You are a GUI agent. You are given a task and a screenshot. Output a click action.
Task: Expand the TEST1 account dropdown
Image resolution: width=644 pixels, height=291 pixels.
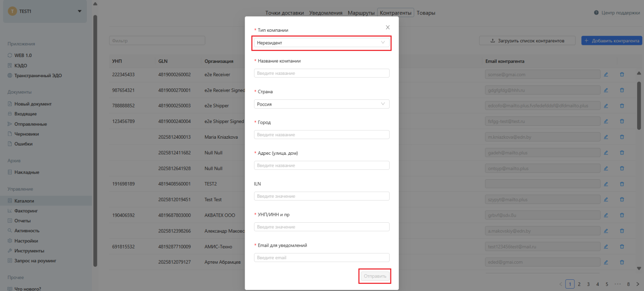(x=45, y=11)
